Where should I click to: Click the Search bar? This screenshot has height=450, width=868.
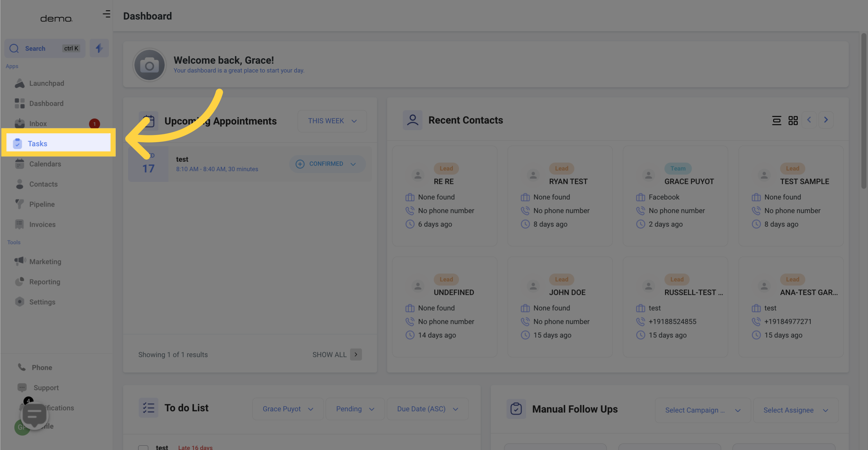coord(45,48)
